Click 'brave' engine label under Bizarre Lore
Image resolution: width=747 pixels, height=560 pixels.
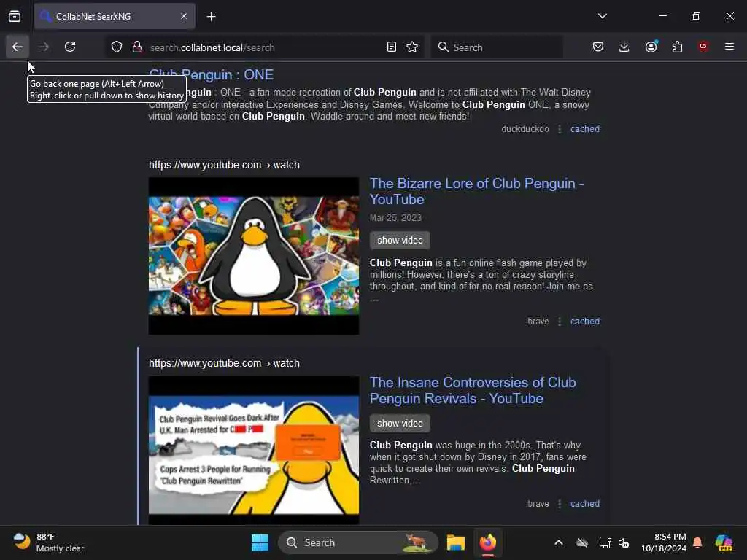538,322
